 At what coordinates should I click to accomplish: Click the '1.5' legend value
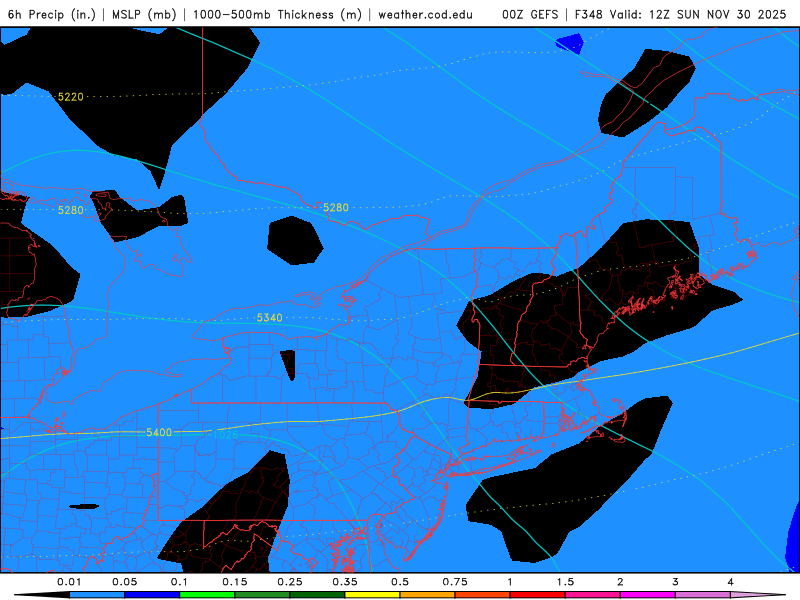[565, 582]
